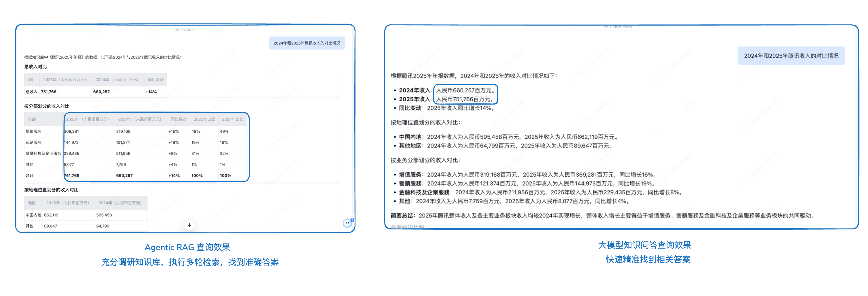868x296 pixels.
Task: Click the +8% table cell
Action: [173, 153]
